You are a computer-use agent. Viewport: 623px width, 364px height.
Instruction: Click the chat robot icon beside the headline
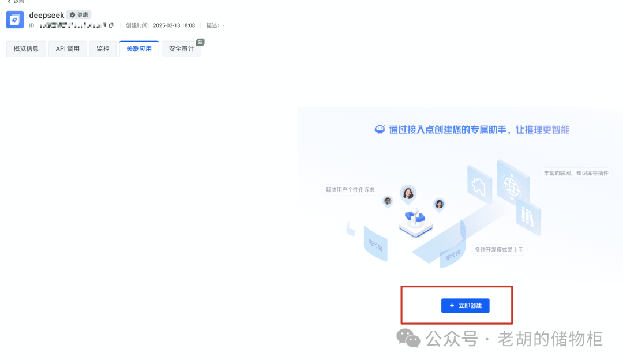point(380,130)
